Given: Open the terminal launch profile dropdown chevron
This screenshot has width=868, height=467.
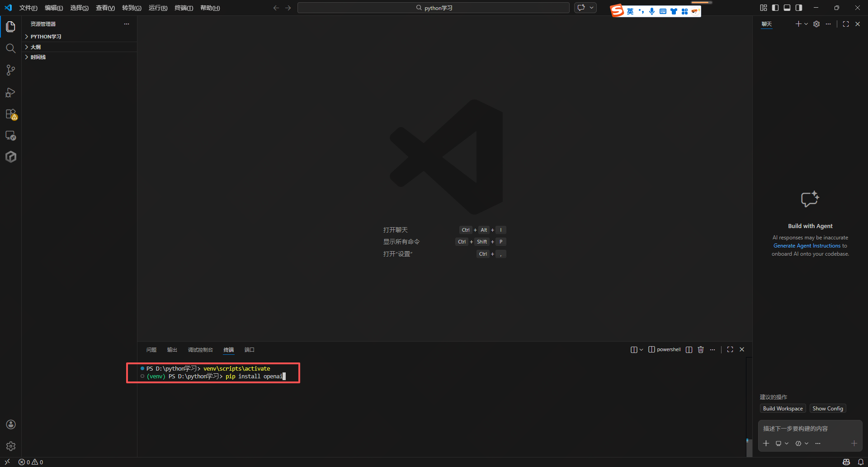Looking at the screenshot, I should (x=641, y=350).
